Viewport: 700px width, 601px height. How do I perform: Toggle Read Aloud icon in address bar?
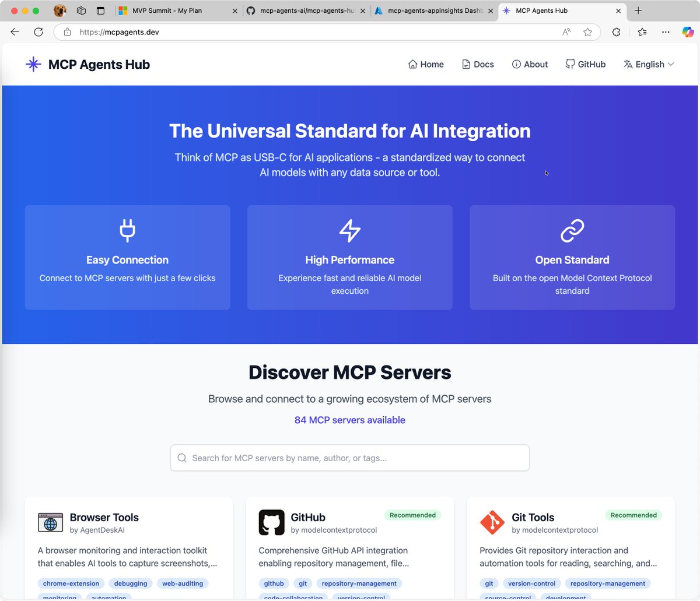pyautogui.click(x=566, y=32)
